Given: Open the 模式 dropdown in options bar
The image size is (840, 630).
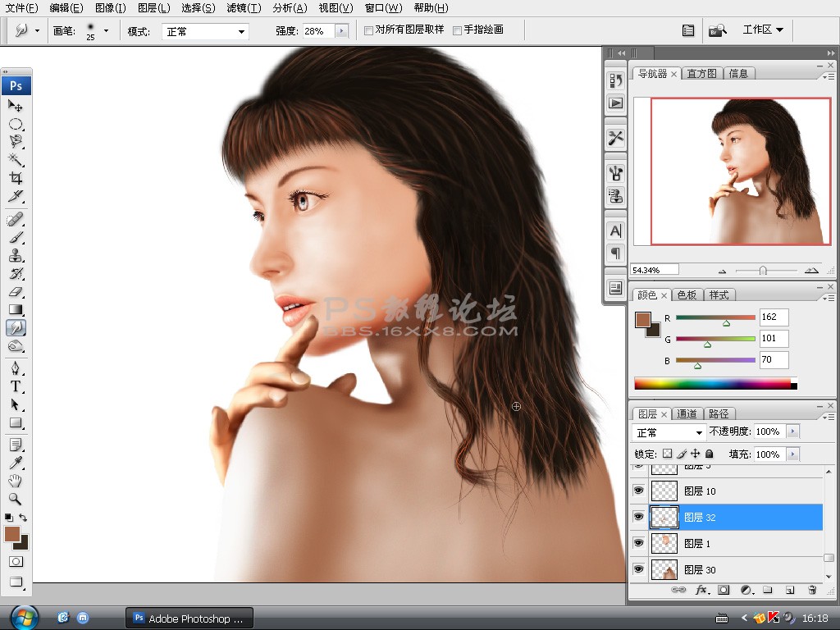Looking at the screenshot, I should click(x=204, y=32).
